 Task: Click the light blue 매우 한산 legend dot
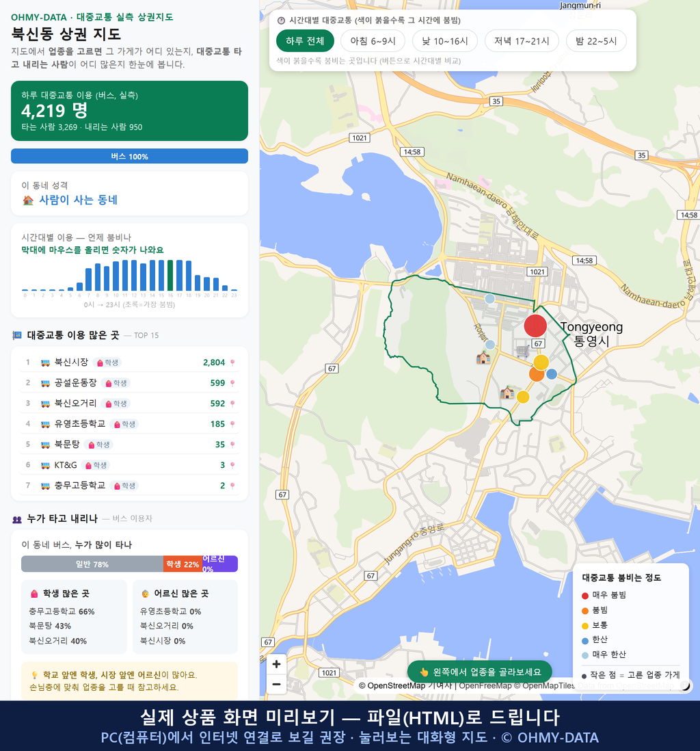(x=584, y=655)
